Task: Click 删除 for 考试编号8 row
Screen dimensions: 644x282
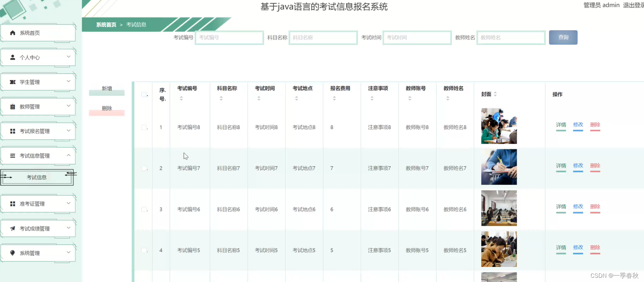Action: point(595,125)
